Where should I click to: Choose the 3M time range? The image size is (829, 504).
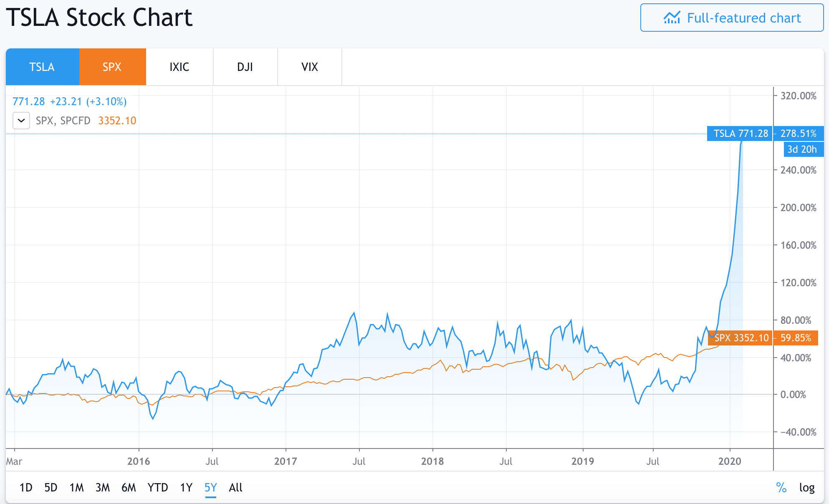(x=103, y=487)
